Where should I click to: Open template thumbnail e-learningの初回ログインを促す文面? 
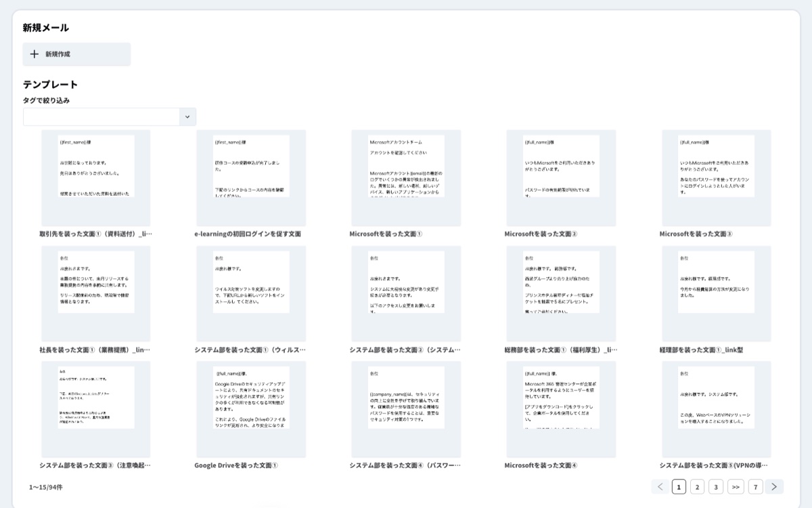[251, 178]
